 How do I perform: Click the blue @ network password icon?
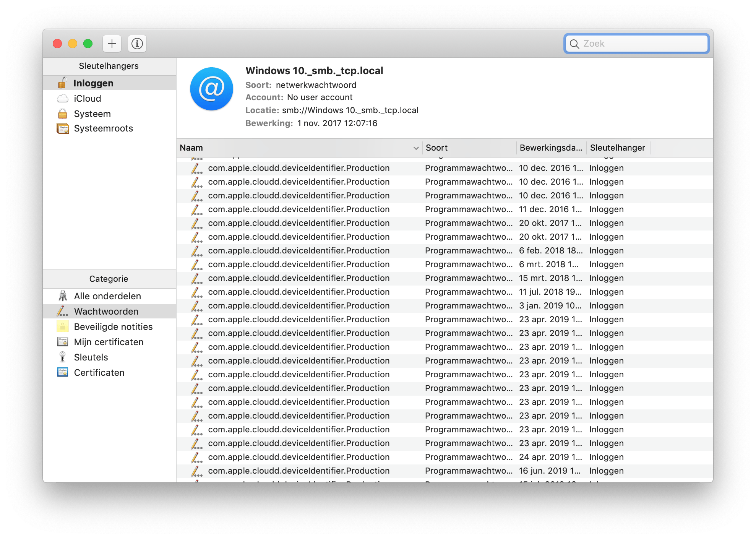[211, 89]
